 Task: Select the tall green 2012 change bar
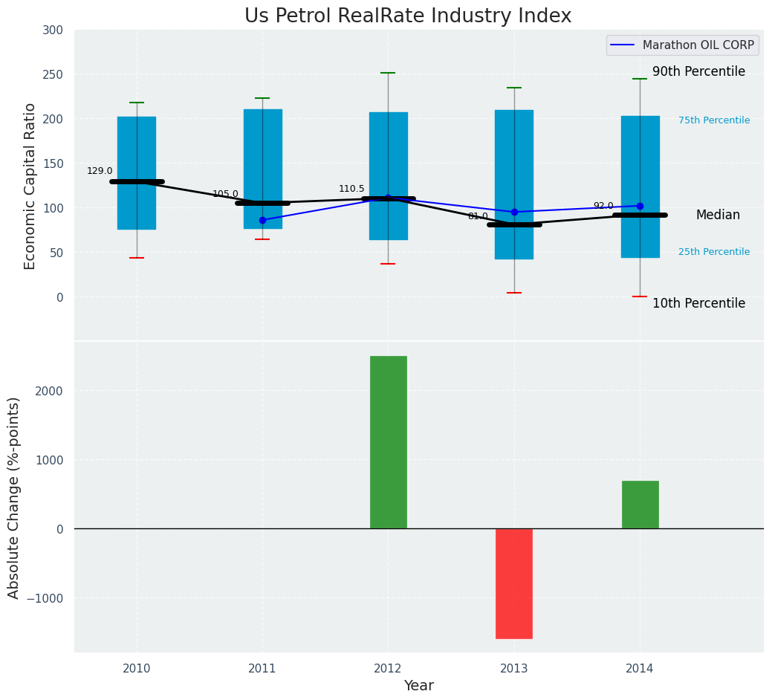tap(388, 442)
